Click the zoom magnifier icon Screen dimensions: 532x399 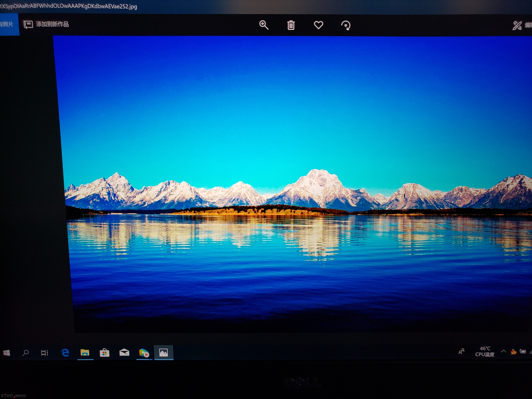[264, 25]
